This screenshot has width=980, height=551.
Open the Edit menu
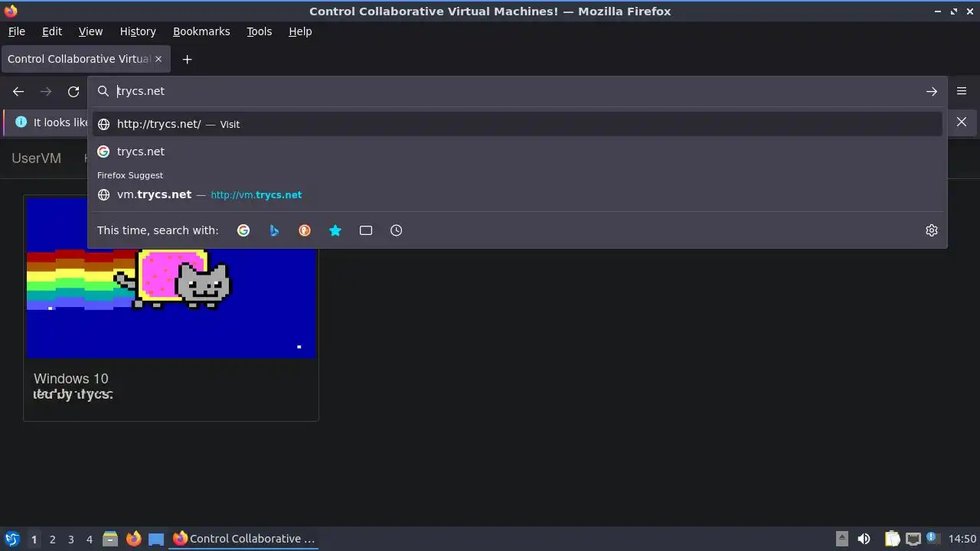[x=52, y=31]
